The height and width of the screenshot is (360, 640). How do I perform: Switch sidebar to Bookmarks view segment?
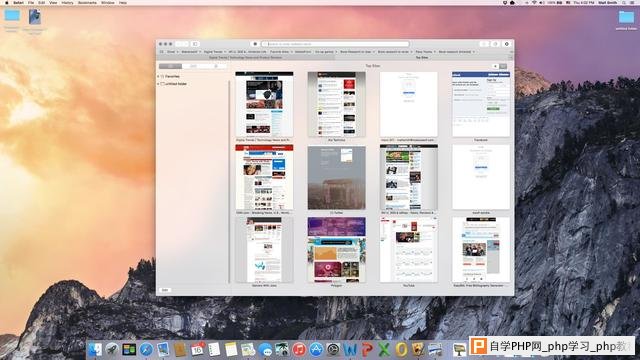pyautogui.click(x=170, y=66)
